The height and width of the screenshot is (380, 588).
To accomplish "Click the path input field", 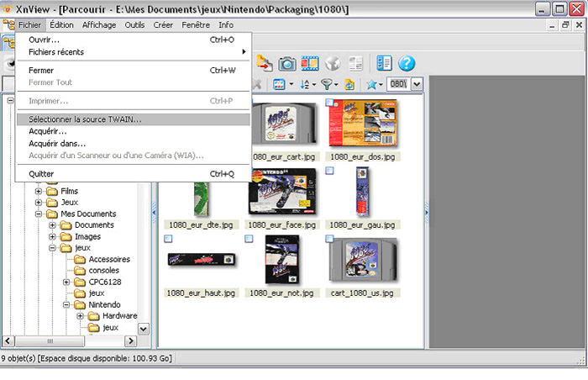I will [x=399, y=84].
